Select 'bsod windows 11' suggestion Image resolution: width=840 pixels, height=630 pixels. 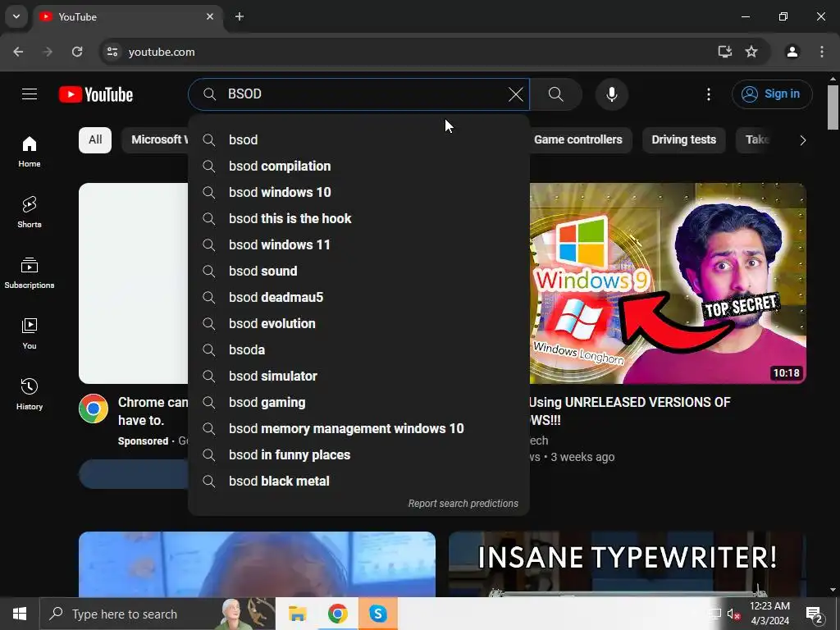[359, 244]
